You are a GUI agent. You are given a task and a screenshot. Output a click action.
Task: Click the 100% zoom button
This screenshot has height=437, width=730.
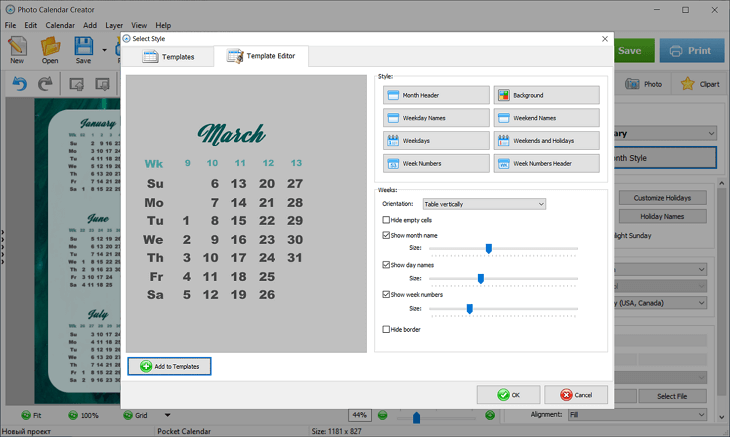click(x=83, y=415)
